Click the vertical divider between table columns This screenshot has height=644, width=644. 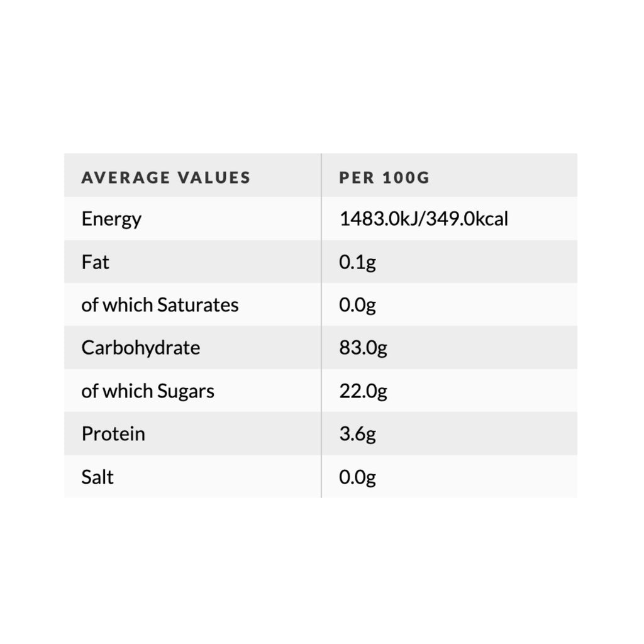click(321, 327)
